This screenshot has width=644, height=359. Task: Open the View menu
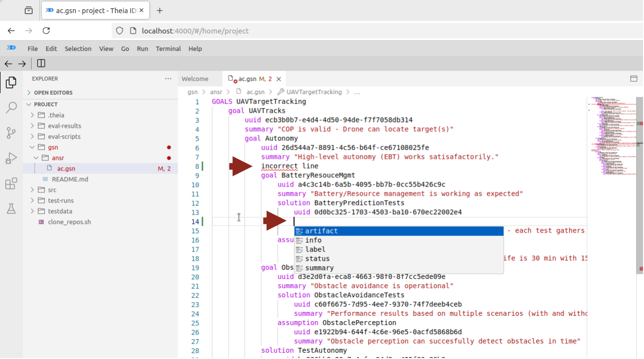106,49
